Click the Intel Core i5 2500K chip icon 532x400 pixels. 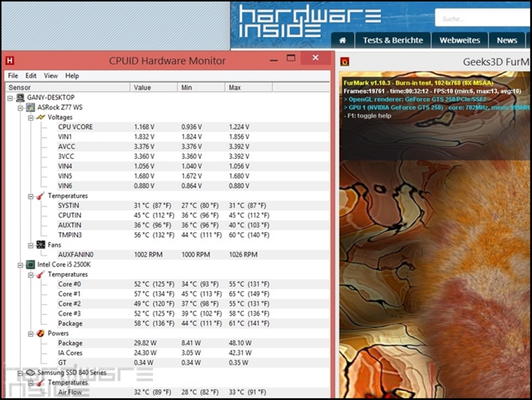[30, 264]
